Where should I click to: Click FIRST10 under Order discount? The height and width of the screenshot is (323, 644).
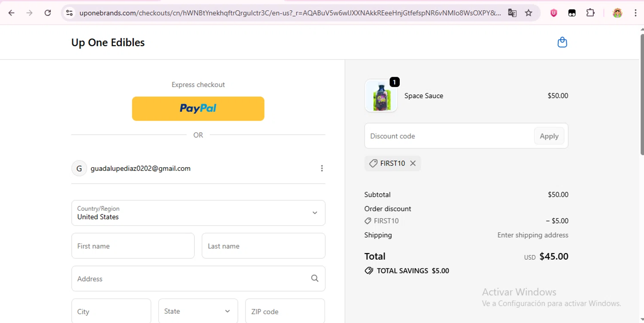(386, 221)
